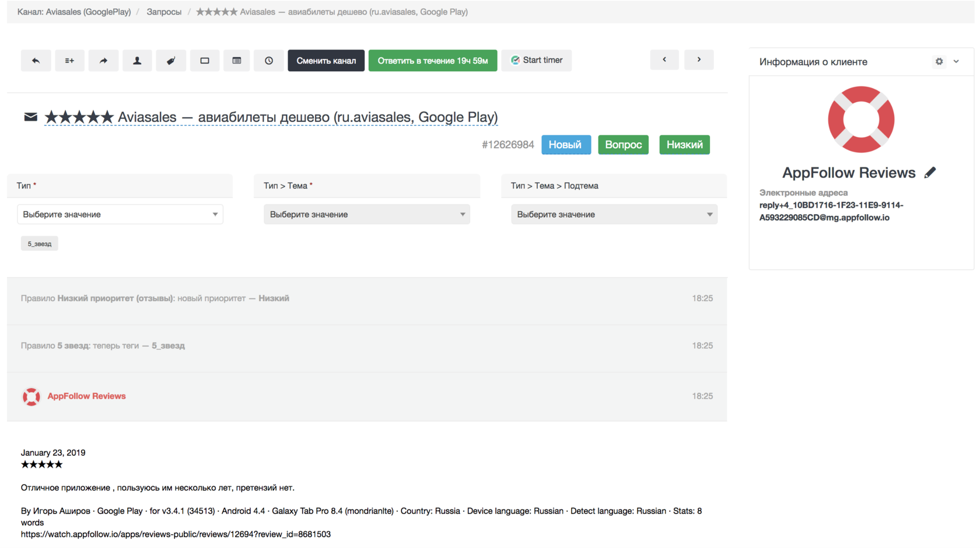The width and height of the screenshot is (980, 548).
Task: Click the forward arrow icon
Action: (103, 61)
